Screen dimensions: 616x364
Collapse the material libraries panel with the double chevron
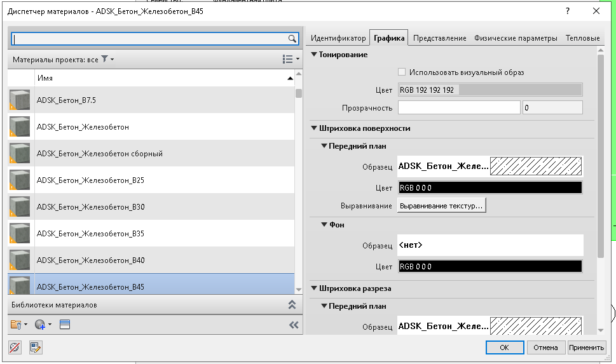click(x=292, y=305)
